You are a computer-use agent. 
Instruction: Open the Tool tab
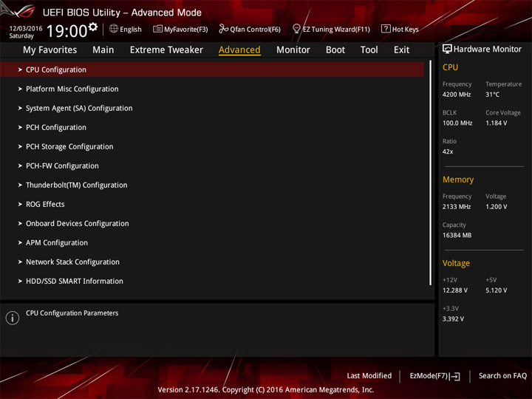tap(369, 50)
